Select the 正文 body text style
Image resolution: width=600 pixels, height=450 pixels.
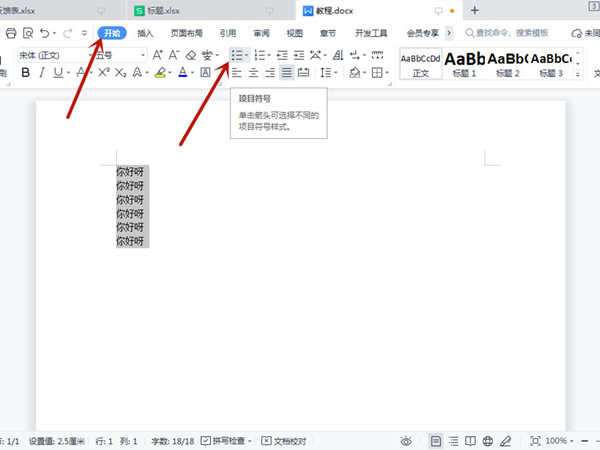pos(420,64)
